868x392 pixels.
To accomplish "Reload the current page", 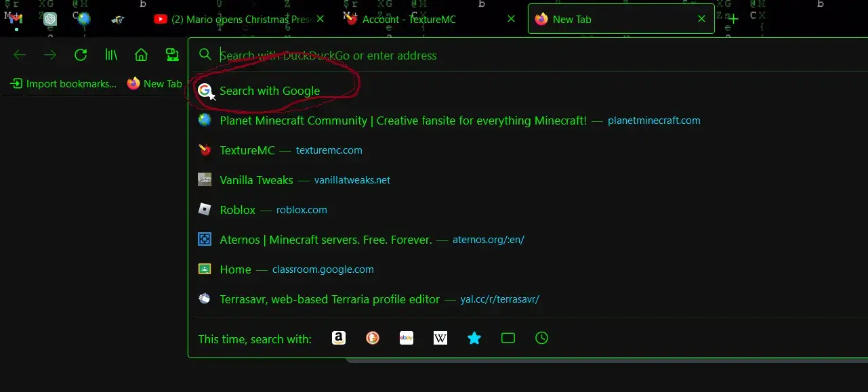I will (81, 55).
